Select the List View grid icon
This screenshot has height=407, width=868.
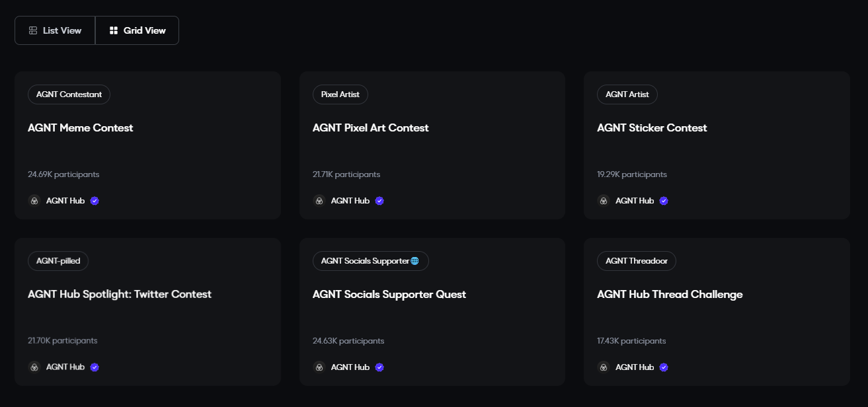pyautogui.click(x=31, y=30)
